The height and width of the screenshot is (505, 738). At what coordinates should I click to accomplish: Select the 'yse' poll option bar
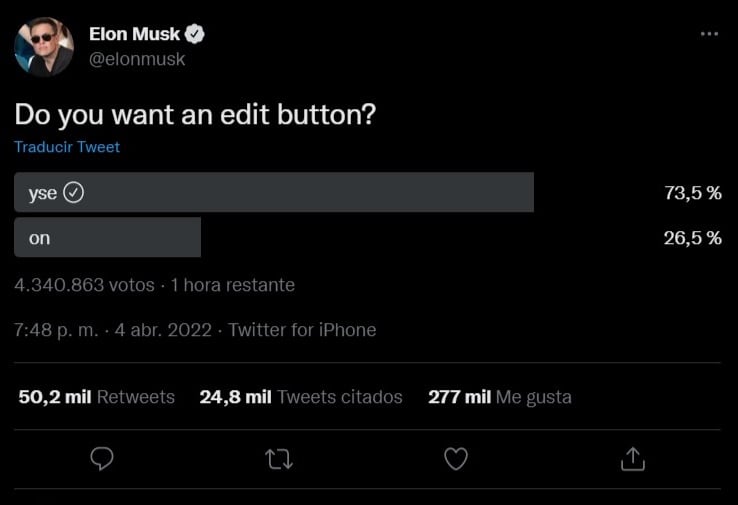pyautogui.click(x=273, y=192)
